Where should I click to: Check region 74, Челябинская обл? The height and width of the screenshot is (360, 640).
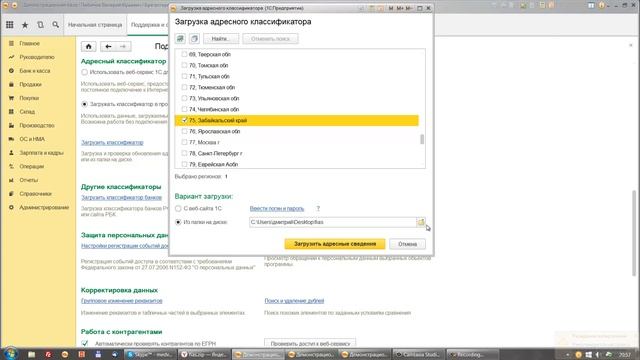[x=184, y=109]
